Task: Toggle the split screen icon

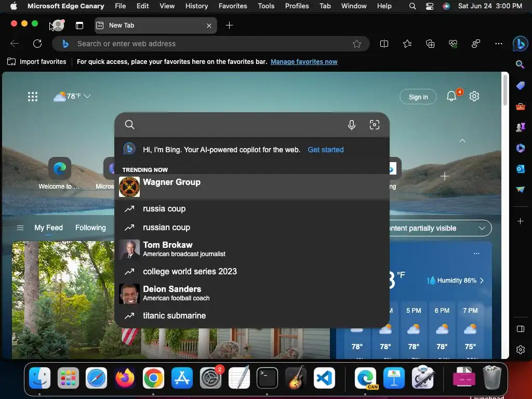Action: [x=384, y=44]
